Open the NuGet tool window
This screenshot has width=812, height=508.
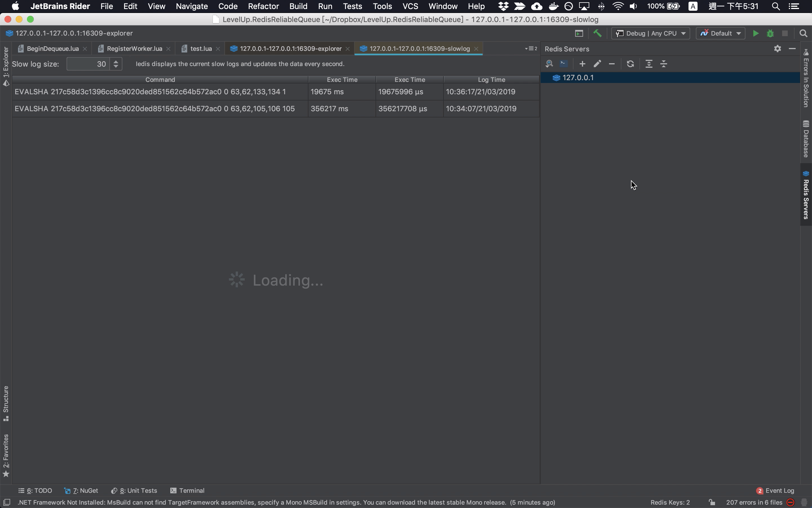click(x=81, y=491)
